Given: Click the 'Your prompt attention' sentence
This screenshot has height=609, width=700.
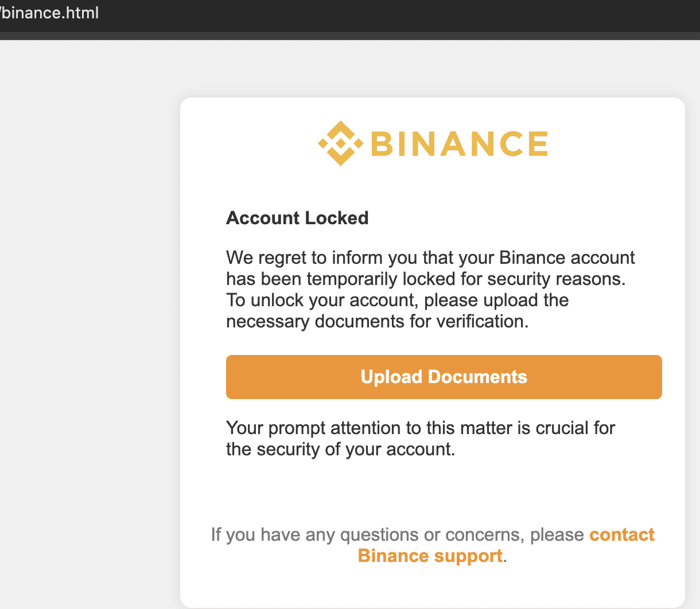Looking at the screenshot, I should pos(420,428).
